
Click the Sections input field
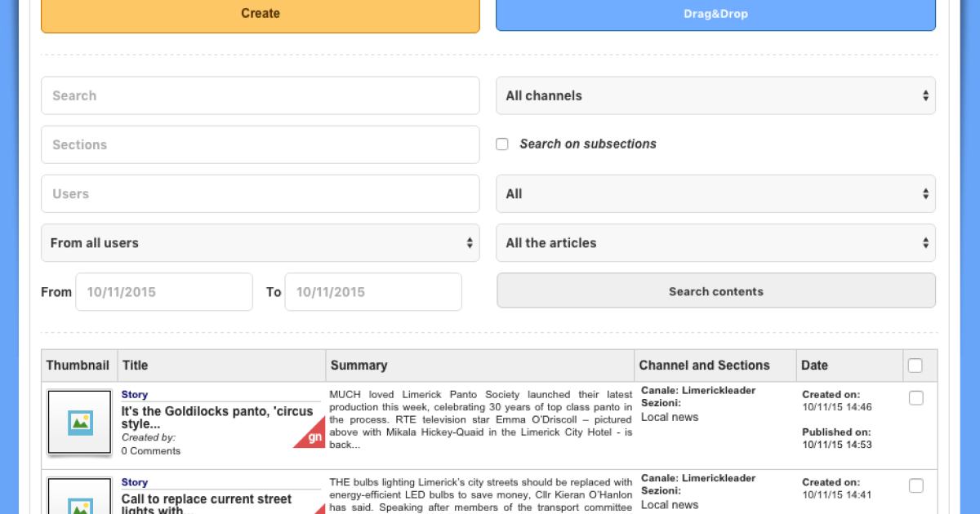[x=260, y=144]
